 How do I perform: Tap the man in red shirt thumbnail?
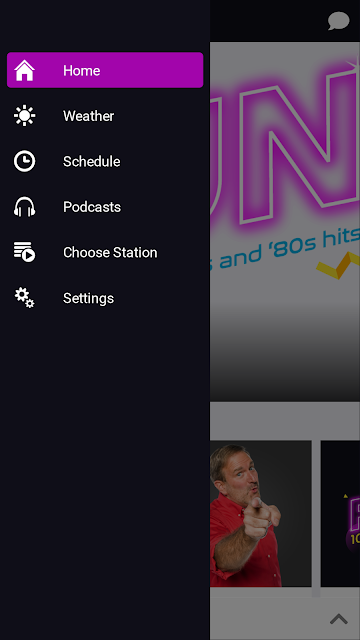point(261,513)
